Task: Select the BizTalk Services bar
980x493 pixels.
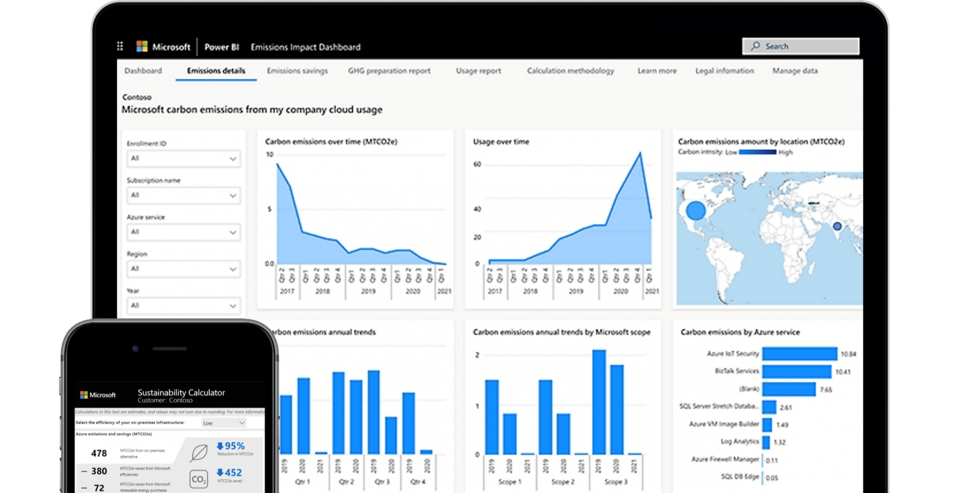Action: tap(797, 371)
